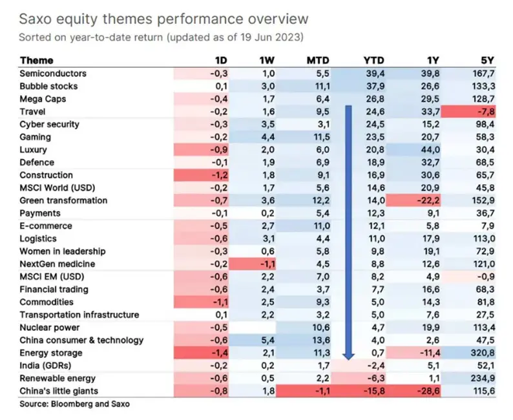Click the blue downward arrow in the YTD column

point(349,233)
